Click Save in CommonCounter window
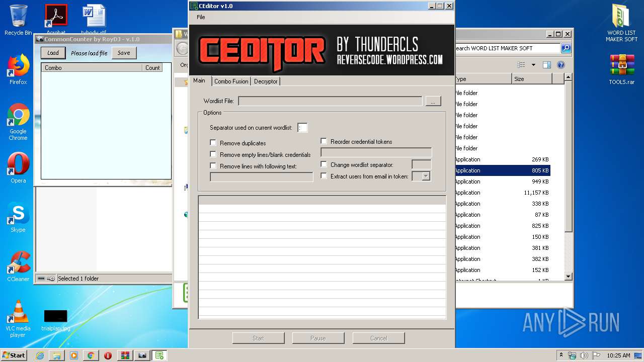 [124, 53]
